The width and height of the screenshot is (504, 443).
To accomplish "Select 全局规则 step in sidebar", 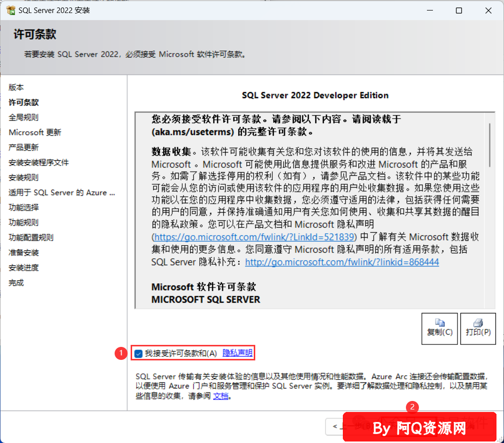I will [24, 117].
